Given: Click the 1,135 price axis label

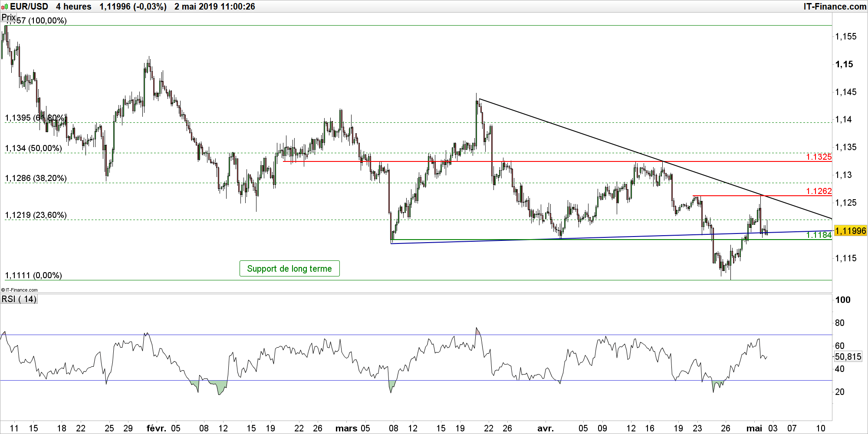Looking at the screenshot, I should point(846,147).
